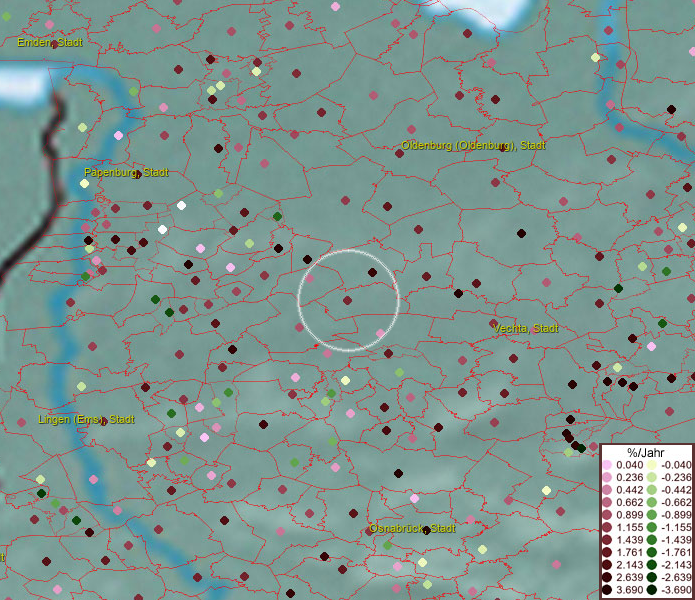Click the legend value '0.442'

629,490
